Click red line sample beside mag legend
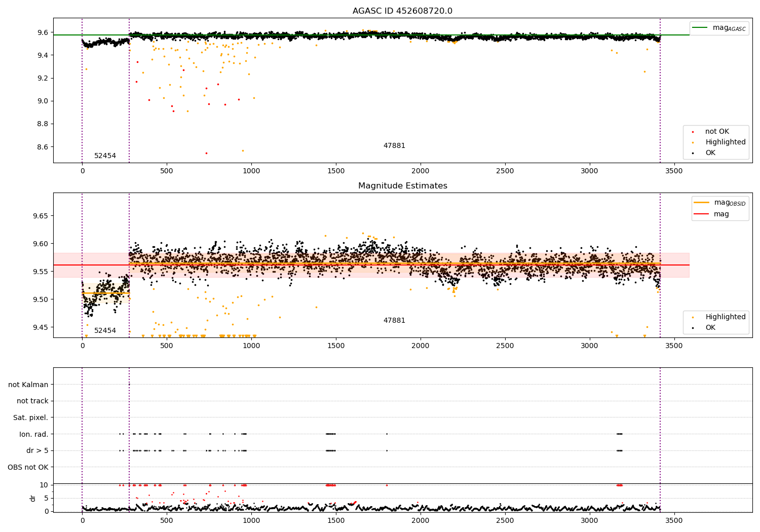This screenshot has height=532, width=760. click(x=702, y=214)
